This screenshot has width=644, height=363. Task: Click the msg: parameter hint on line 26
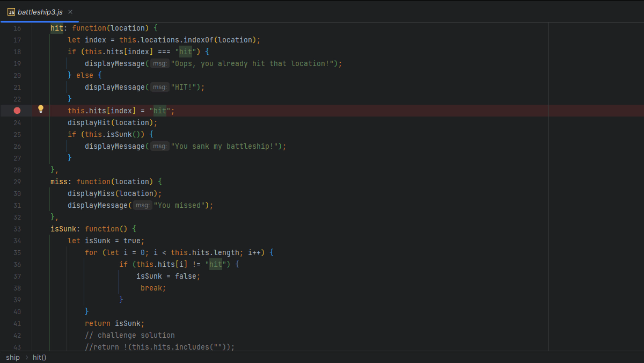point(159,146)
